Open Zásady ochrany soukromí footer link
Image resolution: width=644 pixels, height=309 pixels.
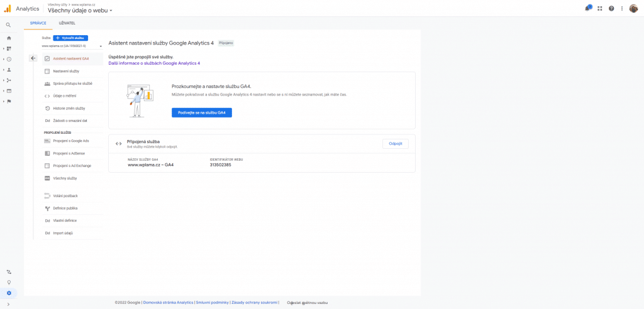(255, 303)
